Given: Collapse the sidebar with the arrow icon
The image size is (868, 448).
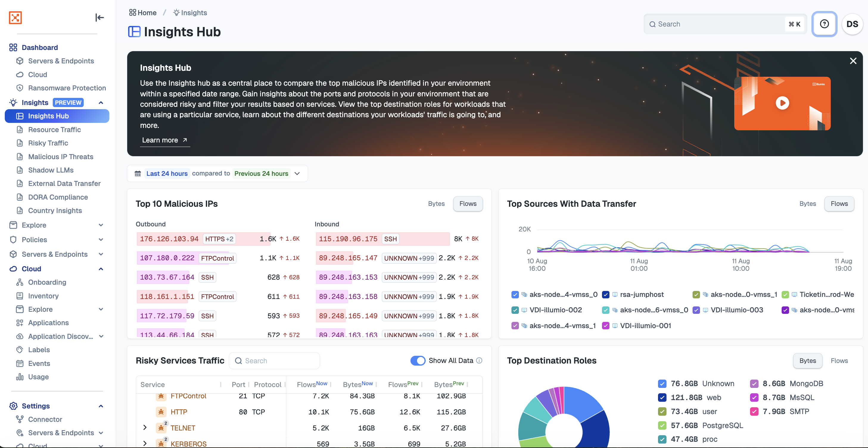Looking at the screenshot, I should [99, 18].
